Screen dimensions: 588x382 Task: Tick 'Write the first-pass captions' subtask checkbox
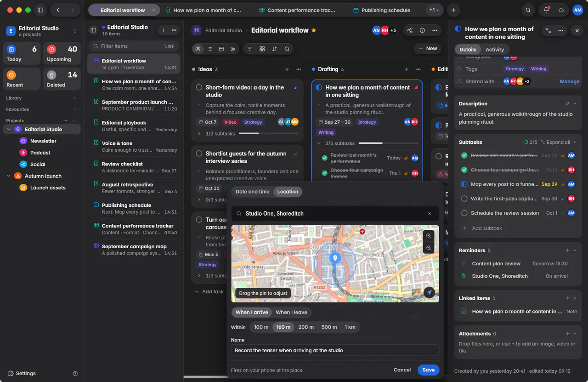point(464,199)
